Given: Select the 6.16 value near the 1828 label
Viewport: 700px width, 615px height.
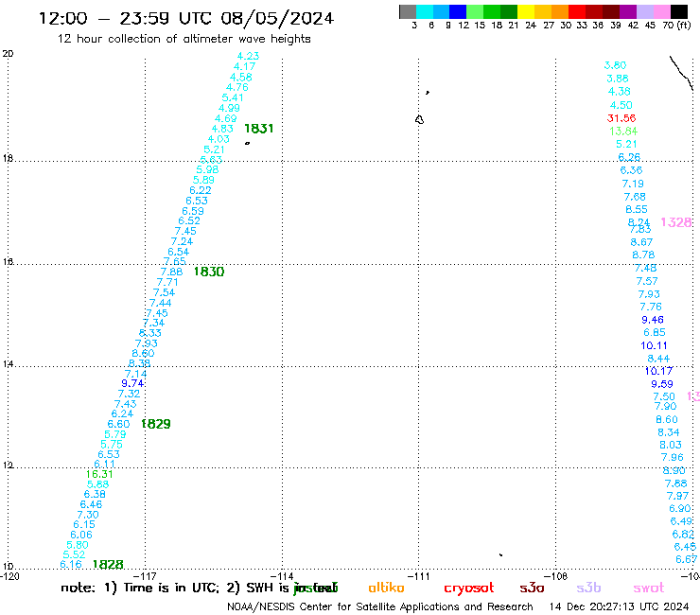Looking at the screenshot, I should point(71,565).
